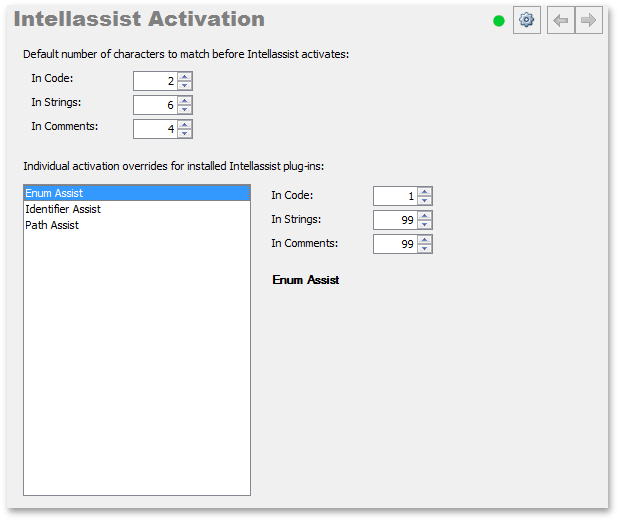The width and height of the screenshot is (621, 523).
Task: Go forward with right arrow button
Action: (x=589, y=20)
